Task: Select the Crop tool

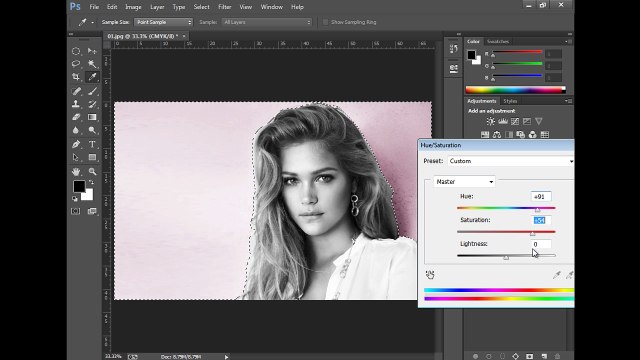Action: point(76,77)
